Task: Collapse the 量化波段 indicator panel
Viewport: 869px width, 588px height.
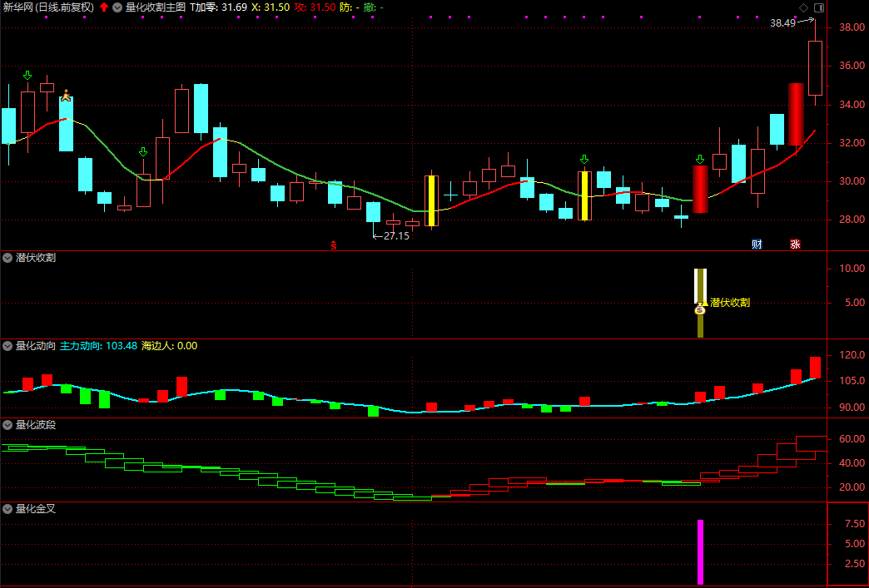Action: tap(7, 425)
